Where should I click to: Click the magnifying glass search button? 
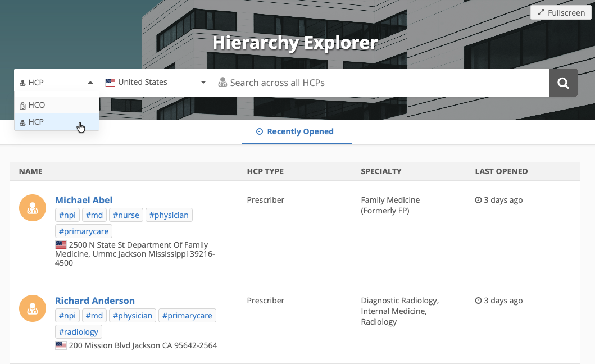click(x=563, y=83)
